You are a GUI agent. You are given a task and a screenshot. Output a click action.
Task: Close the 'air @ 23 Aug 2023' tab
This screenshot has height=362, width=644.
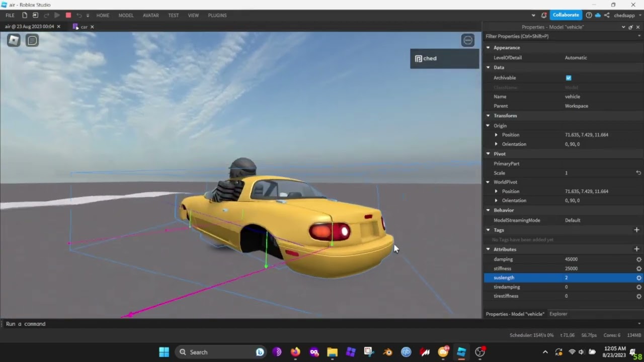[x=58, y=27]
